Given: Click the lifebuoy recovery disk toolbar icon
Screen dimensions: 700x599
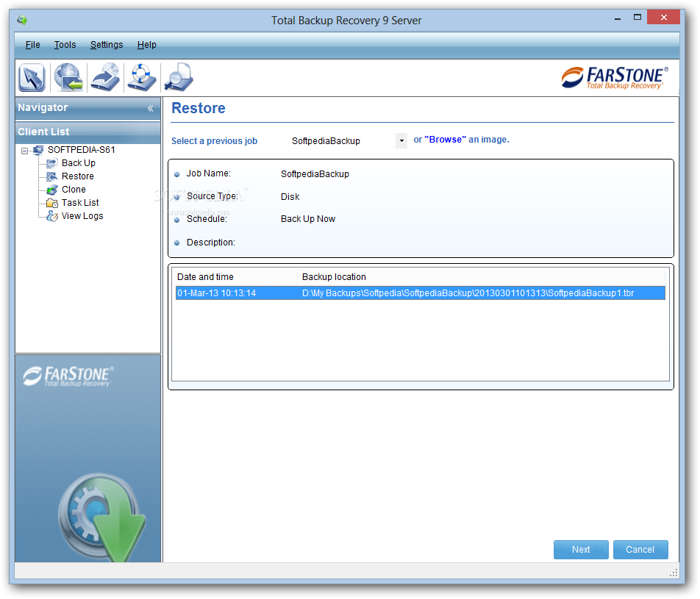Looking at the screenshot, I should click(141, 77).
